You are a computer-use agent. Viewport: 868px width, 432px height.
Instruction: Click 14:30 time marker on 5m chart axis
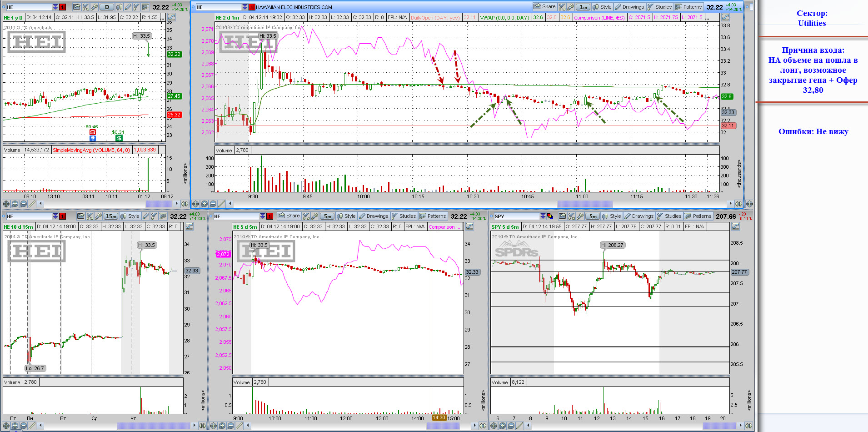coord(439,418)
